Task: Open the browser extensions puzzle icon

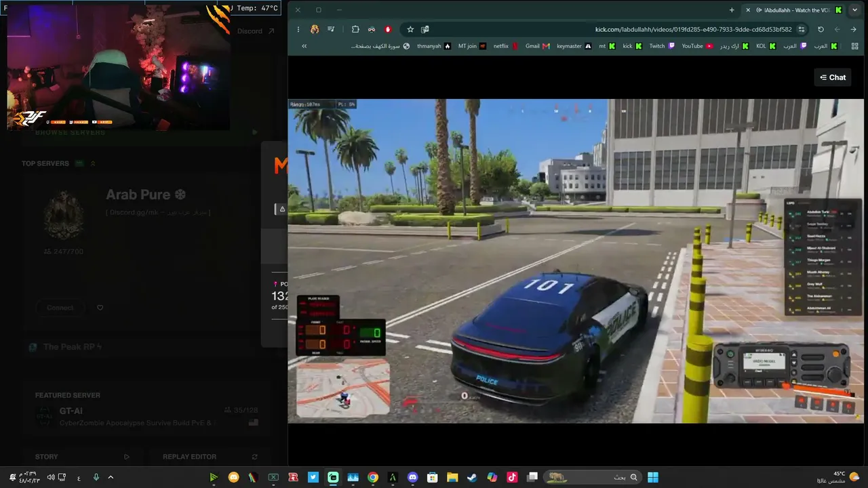Action: (355, 29)
